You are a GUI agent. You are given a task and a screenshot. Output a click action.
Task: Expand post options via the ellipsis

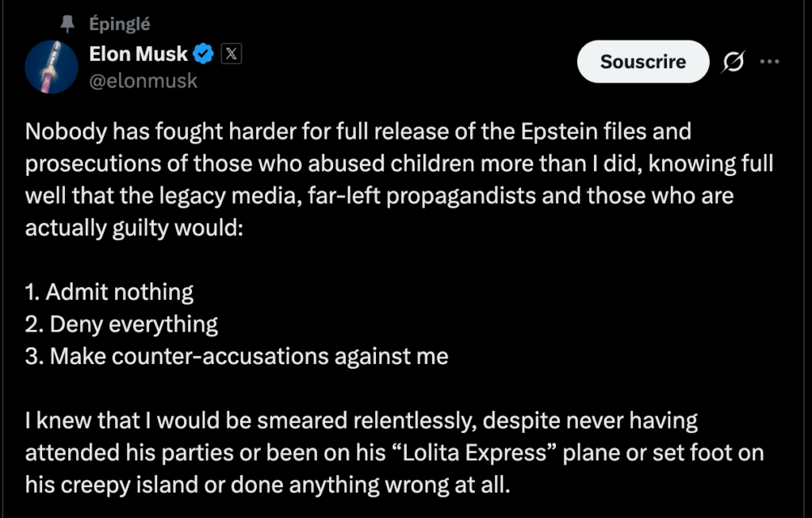point(769,61)
